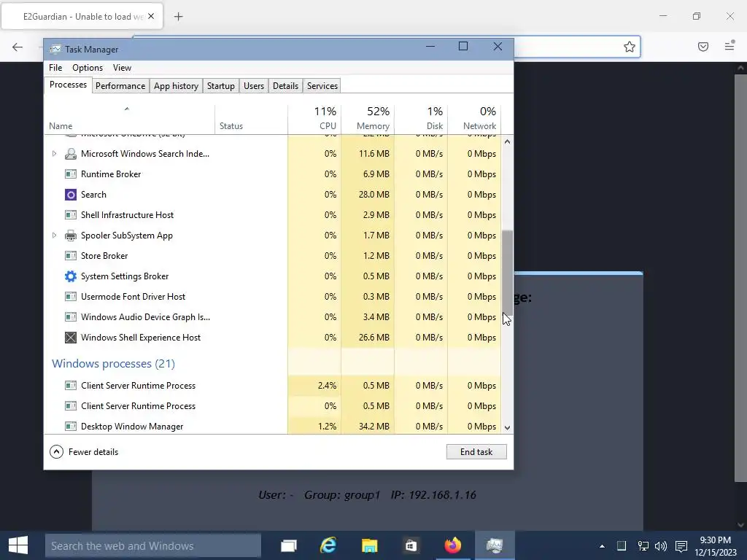This screenshot has width=747, height=560.
Task: Open a new Firefox tab with plus
Action: click(178, 17)
